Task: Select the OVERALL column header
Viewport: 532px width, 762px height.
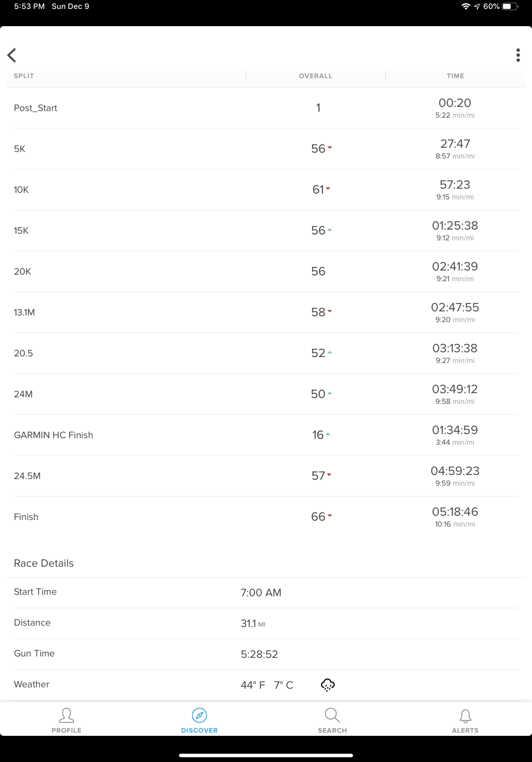Action: coord(315,76)
